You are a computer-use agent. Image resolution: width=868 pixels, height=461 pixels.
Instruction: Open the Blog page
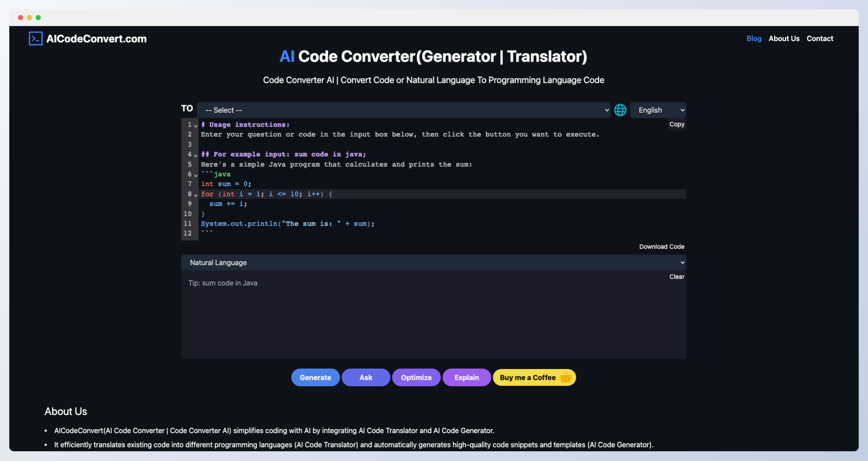[x=753, y=38]
